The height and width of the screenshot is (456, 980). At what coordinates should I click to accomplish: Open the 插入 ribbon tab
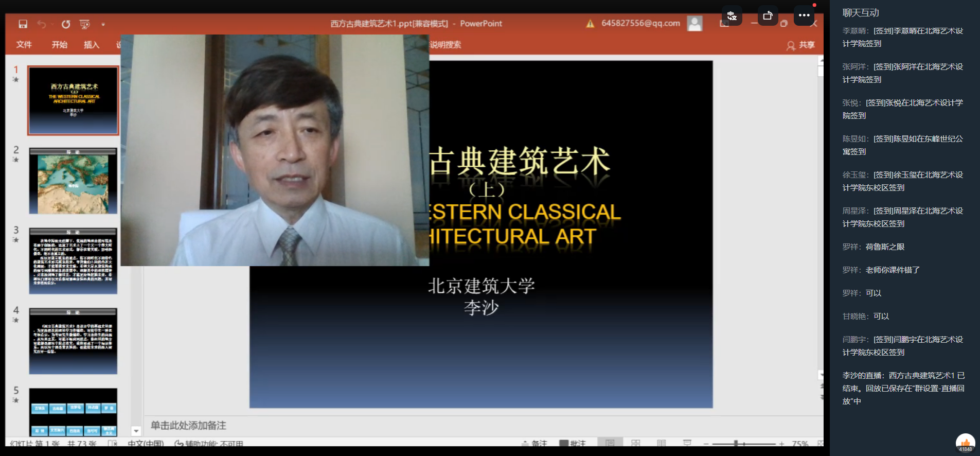[x=92, y=45]
